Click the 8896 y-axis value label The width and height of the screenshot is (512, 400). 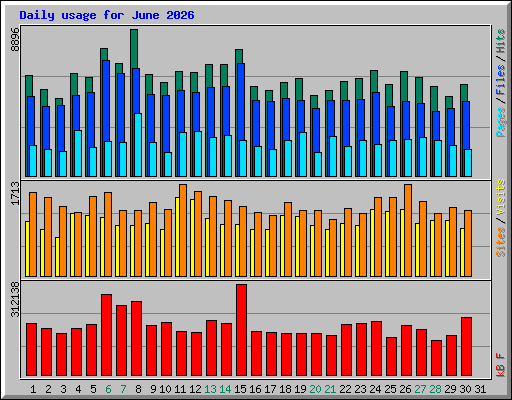click(15, 39)
